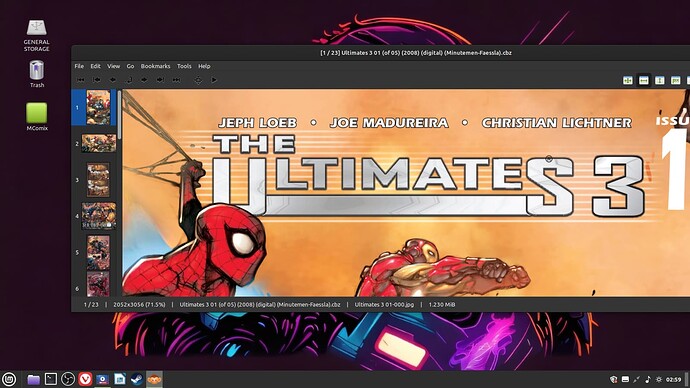
Task: Jump to the last page
Action: pyautogui.click(x=160, y=80)
